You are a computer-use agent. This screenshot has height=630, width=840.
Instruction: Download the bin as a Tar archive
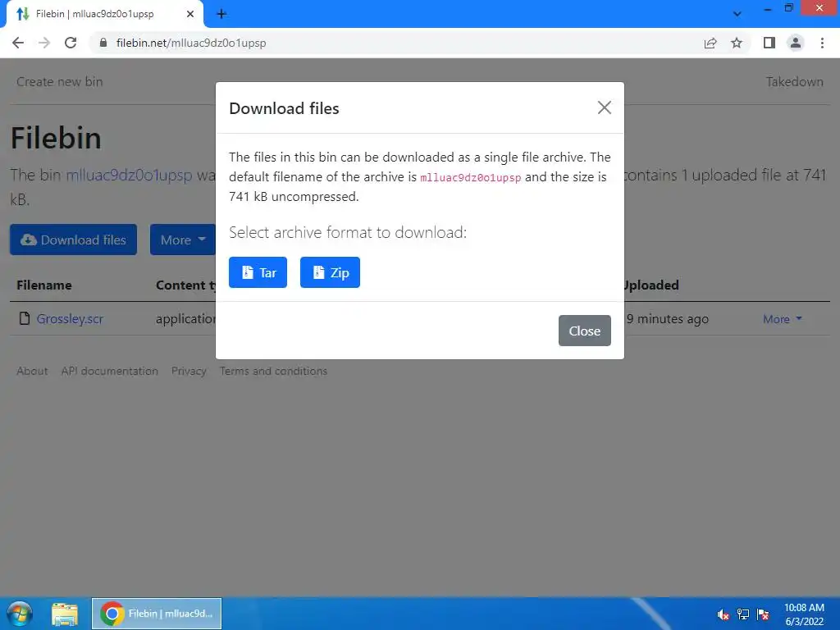(x=258, y=272)
